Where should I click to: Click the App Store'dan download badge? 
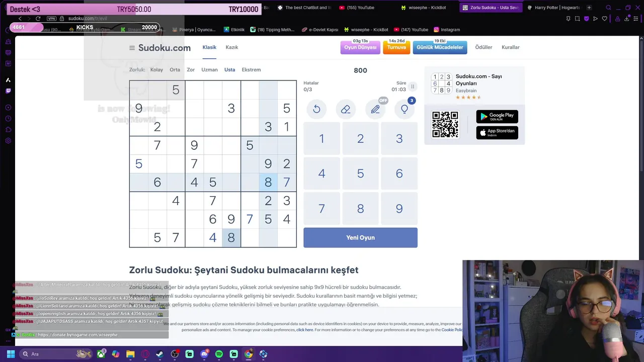point(497,133)
